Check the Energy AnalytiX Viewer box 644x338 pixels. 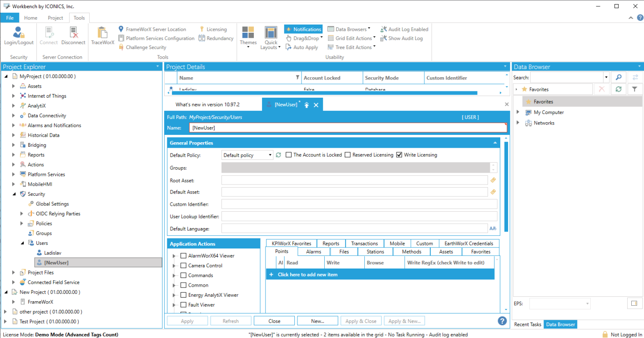tap(184, 295)
